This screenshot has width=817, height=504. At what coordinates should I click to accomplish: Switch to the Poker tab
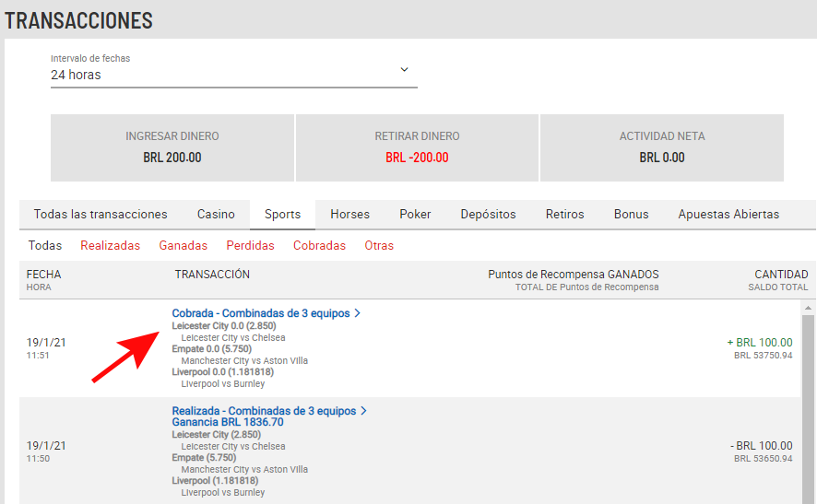pyautogui.click(x=415, y=214)
